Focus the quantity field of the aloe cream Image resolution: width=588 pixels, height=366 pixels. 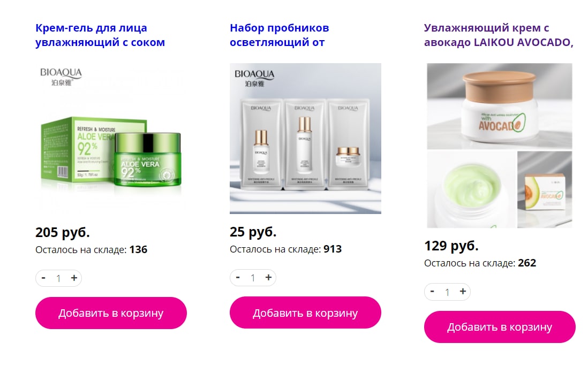tap(58, 278)
